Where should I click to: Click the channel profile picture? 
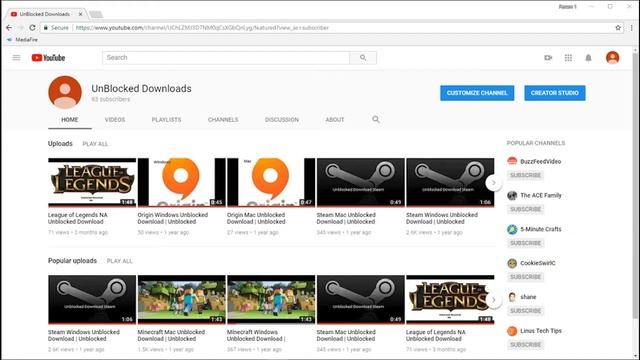click(x=65, y=92)
